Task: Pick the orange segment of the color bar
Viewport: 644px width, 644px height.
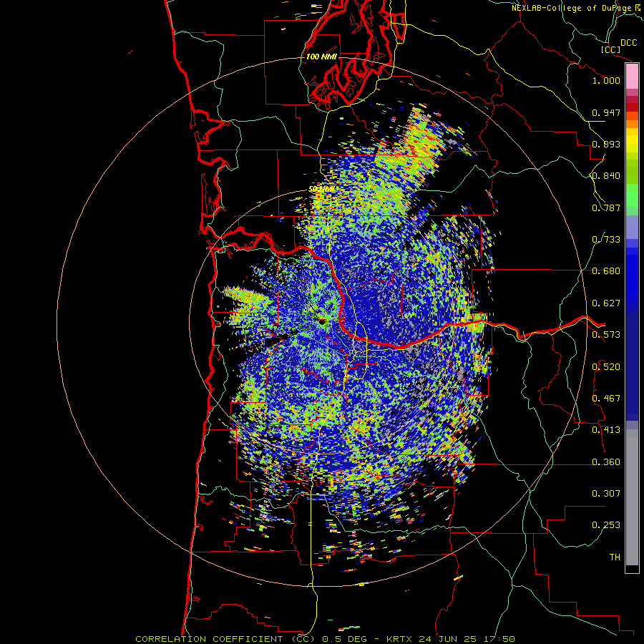Action: tap(632, 123)
